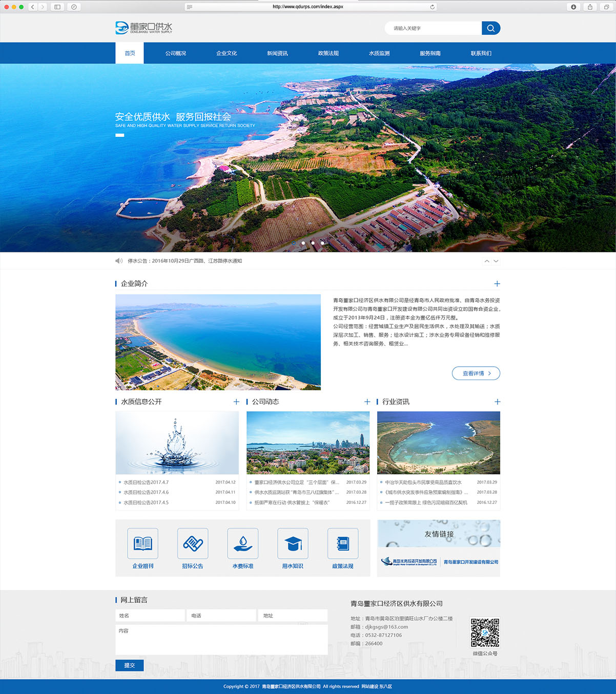Click the browser share icon

pos(590,7)
